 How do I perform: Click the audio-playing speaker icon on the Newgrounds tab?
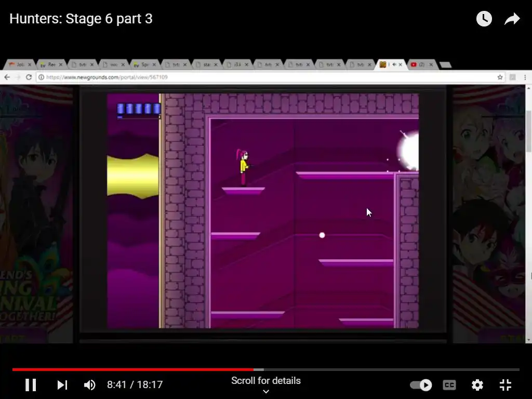click(394, 64)
